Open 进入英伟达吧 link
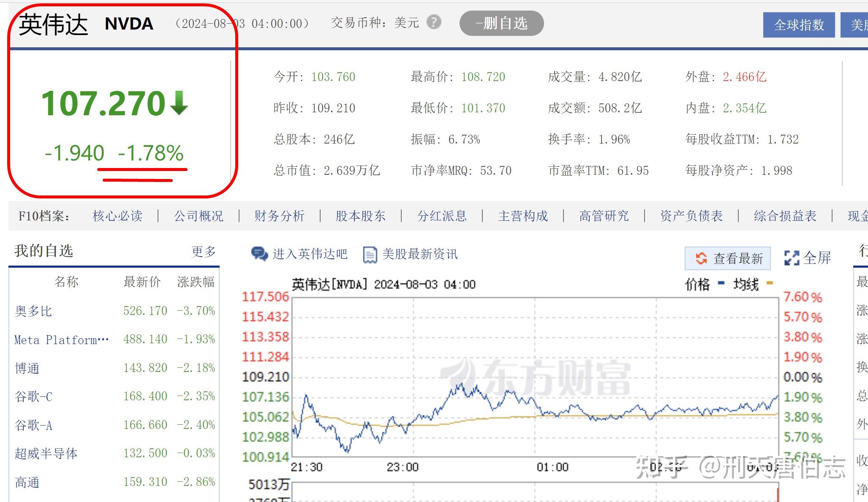This screenshot has height=502, width=868. (310, 254)
